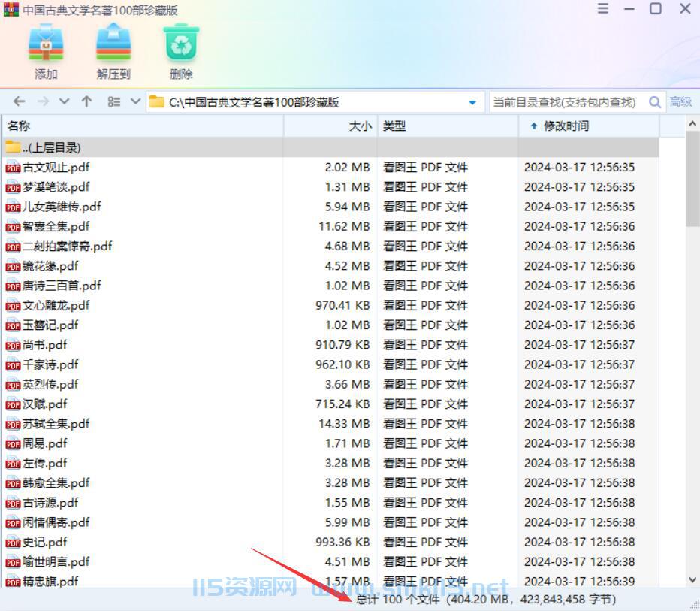Select the PDF icon of 古文观止.pdf

[11, 167]
